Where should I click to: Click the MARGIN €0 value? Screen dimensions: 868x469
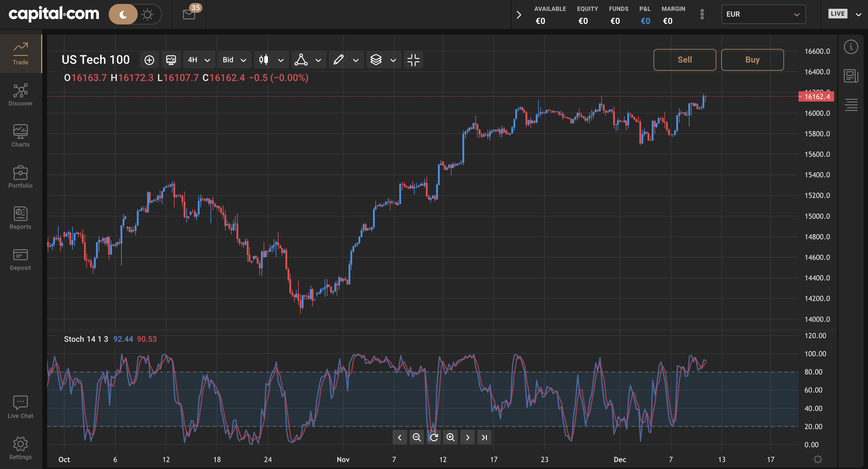667,21
